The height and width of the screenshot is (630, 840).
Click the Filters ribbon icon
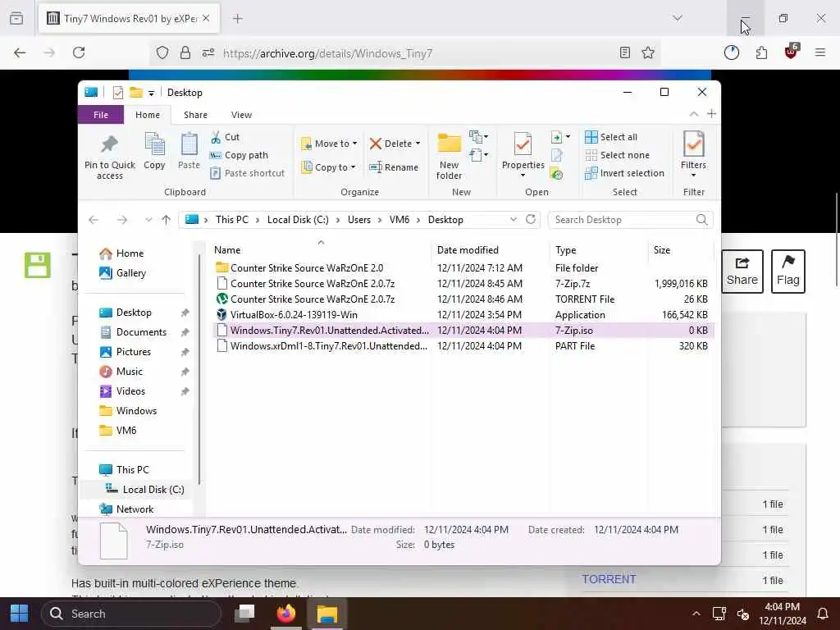[693, 144]
